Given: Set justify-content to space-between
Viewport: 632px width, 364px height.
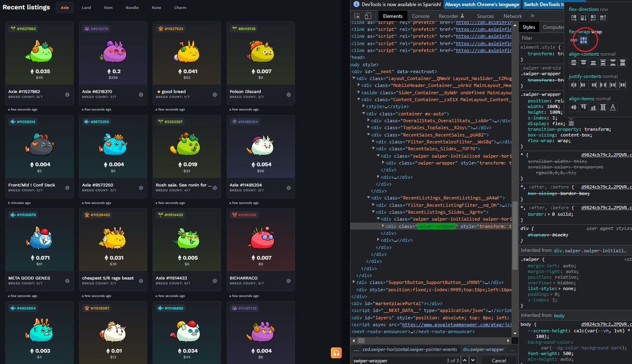Looking at the screenshot, I should (x=603, y=85).
